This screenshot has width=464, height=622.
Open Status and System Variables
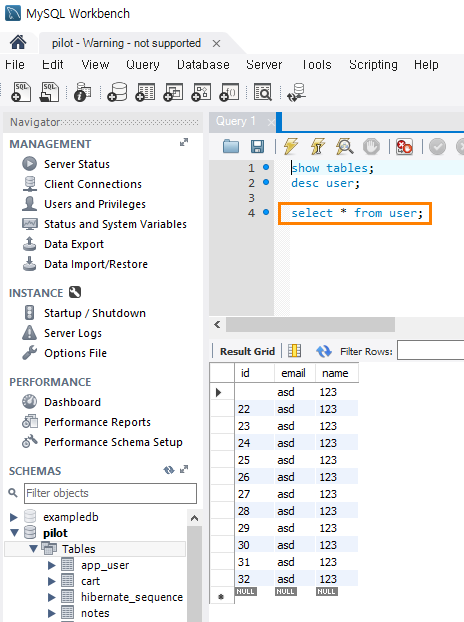[x=115, y=224]
